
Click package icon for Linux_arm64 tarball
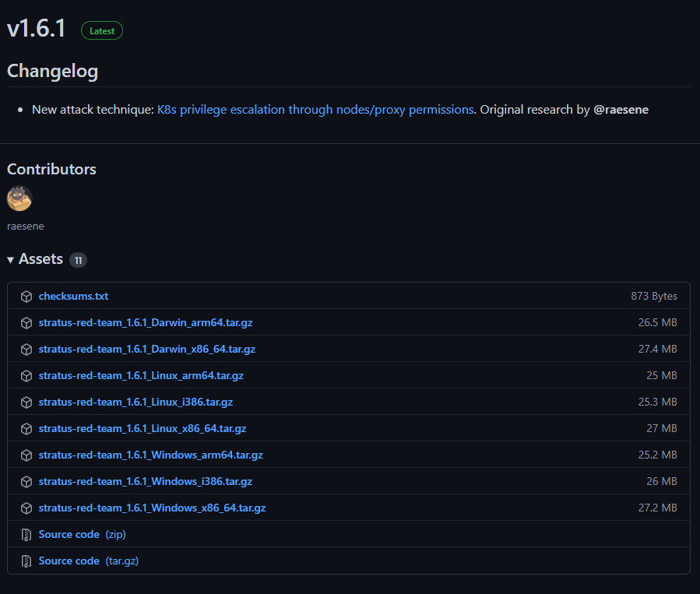click(x=26, y=376)
